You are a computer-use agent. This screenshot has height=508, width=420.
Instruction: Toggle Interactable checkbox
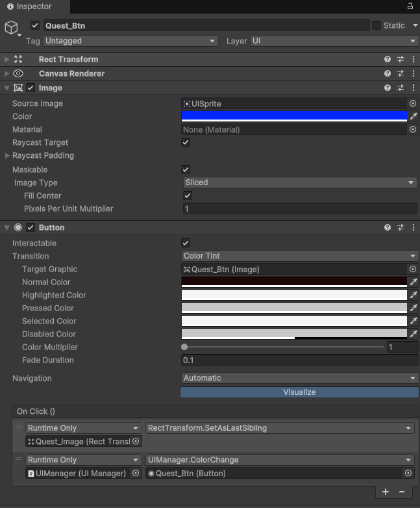[186, 243]
